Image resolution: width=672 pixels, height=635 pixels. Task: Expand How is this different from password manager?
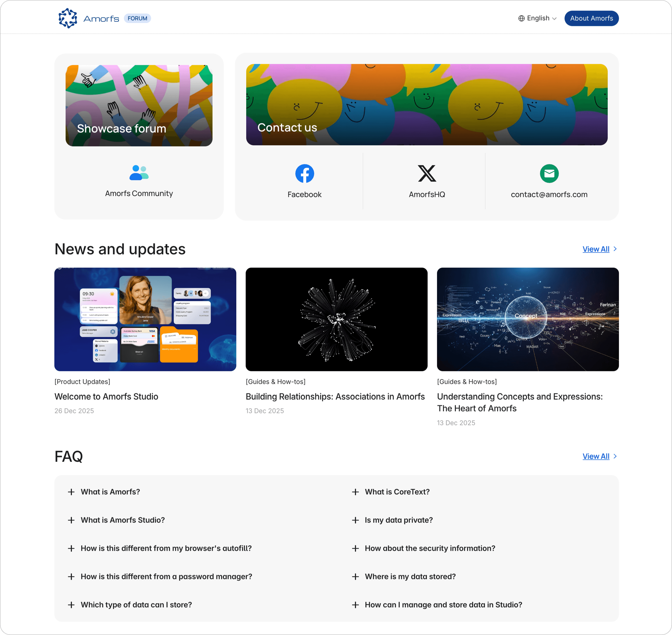tap(166, 576)
